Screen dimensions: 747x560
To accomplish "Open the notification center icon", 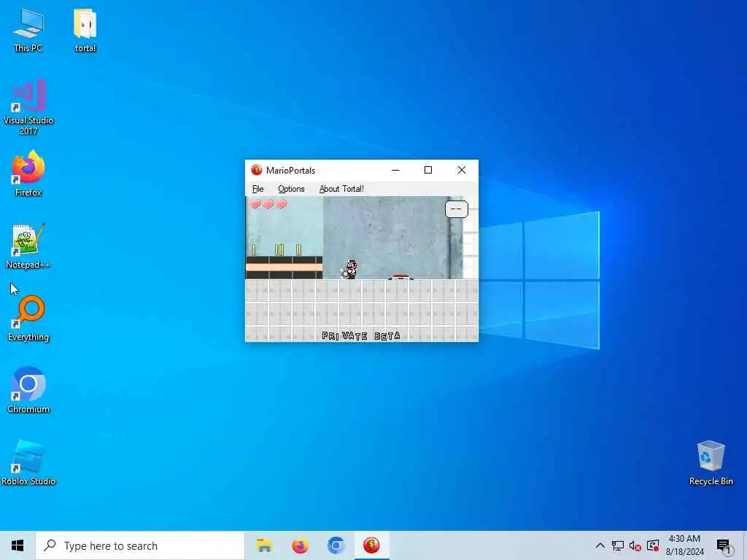I will 724,545.
